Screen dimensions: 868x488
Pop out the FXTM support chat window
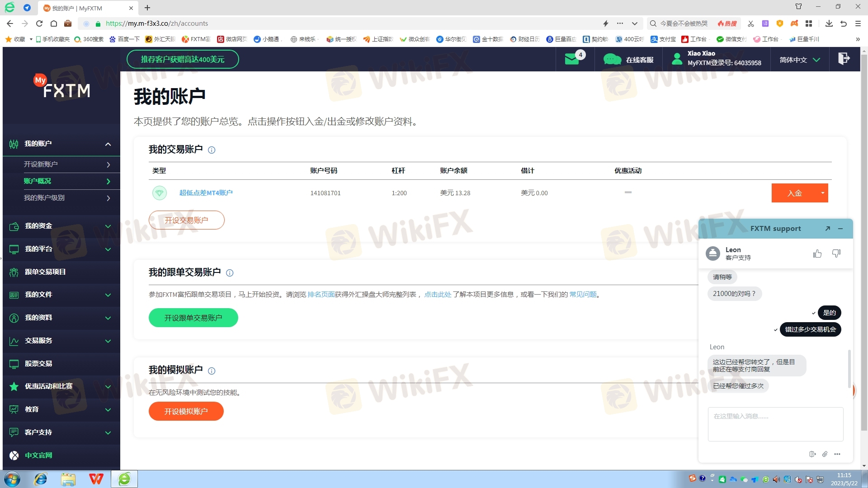coord(828,229)
